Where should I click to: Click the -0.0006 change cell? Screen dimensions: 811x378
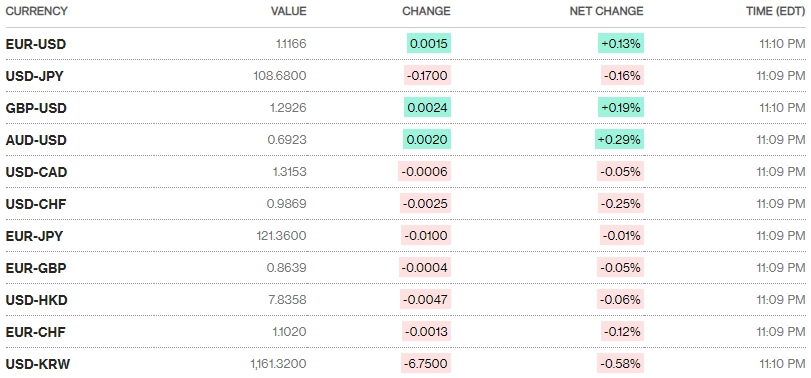(425, 172)
